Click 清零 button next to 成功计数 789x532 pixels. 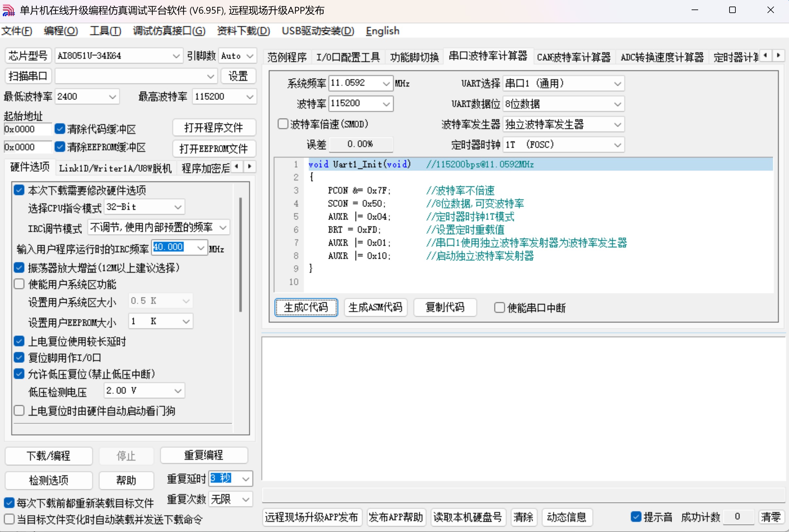click(771, 517)
